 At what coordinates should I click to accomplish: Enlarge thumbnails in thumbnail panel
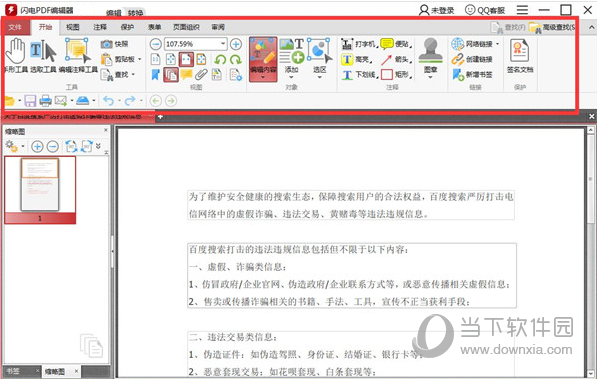tap(37, 146)
